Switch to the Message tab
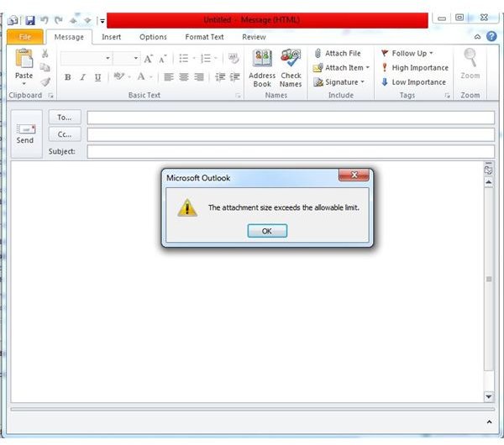 point(69,37)
